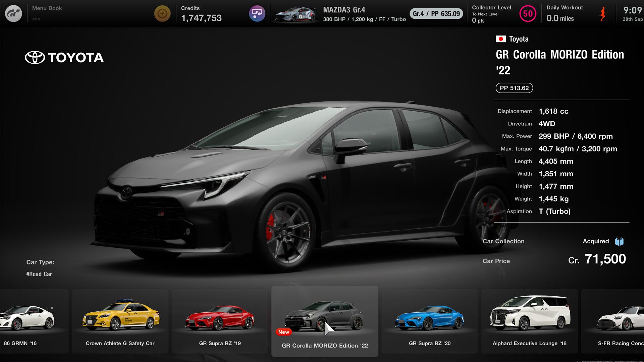Click the PP 513.62 performance badge
This screenshot has height=362, width=644.
tap(514, 88)
